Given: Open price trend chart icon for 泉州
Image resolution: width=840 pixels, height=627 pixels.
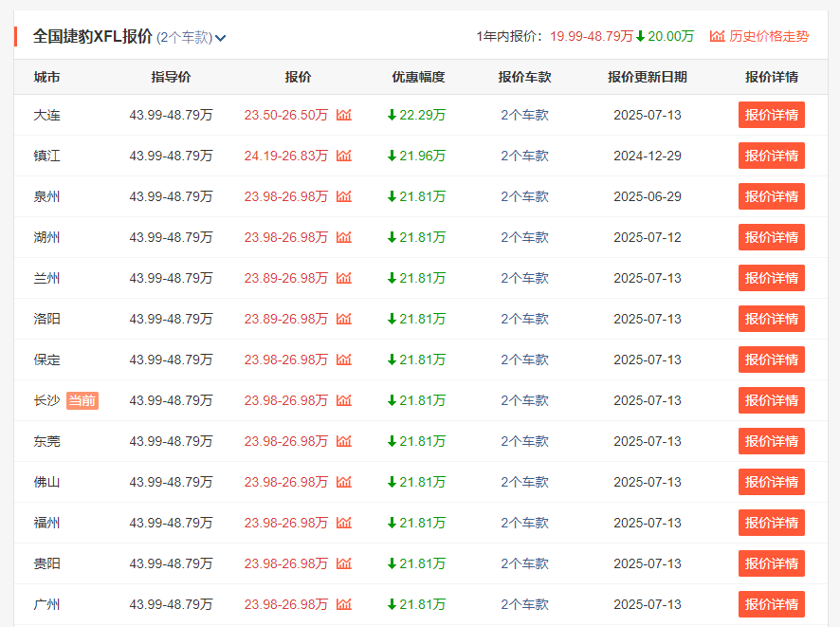Looking at the screenshot, I should pyautogui.click(x=344, y=196).
